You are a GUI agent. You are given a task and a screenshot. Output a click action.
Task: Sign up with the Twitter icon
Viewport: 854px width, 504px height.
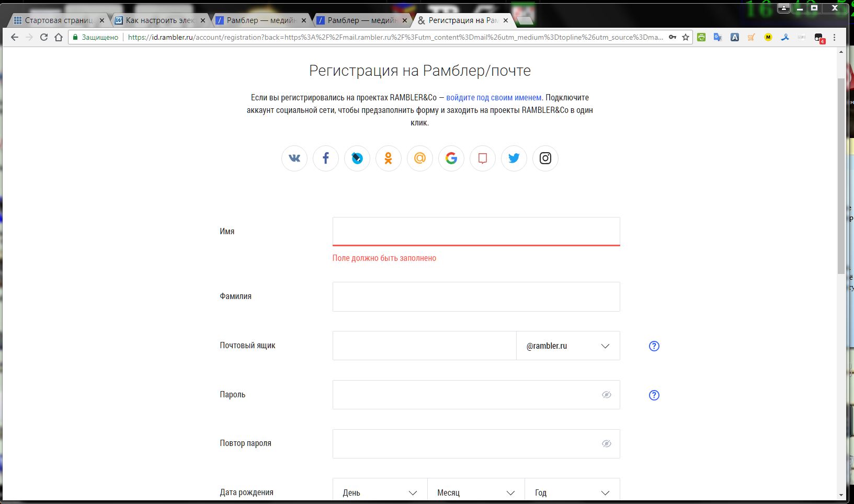pyautogui.click(x=514, y=158)
